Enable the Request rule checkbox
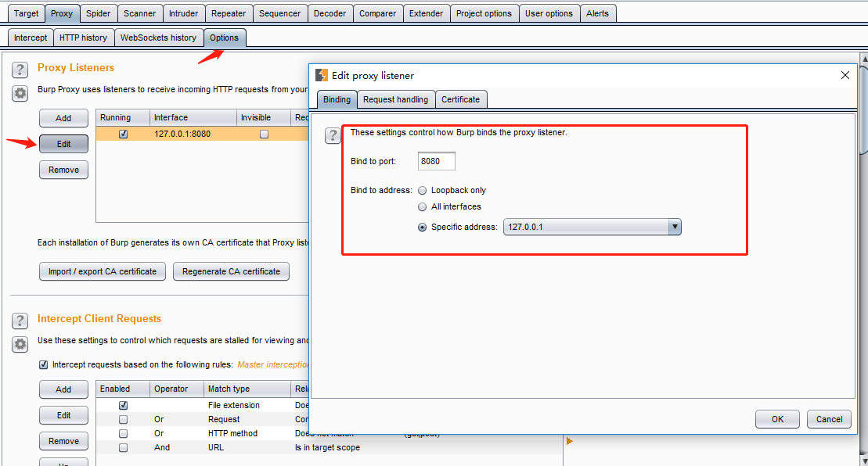This screenshot has height=466, width=868. [124, 420]
